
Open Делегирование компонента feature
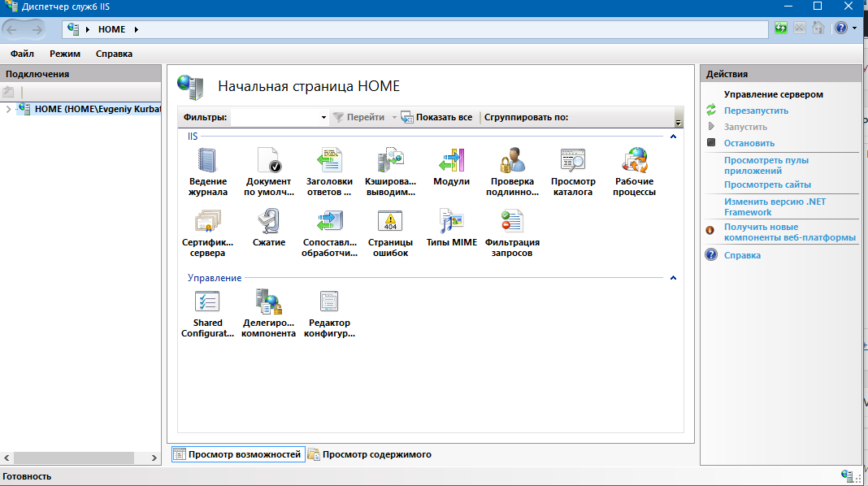[268, 313]
